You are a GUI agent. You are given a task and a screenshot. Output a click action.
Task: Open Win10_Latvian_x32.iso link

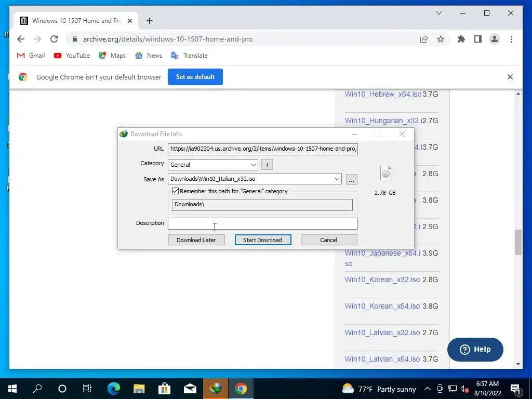[x=382, y=332]
